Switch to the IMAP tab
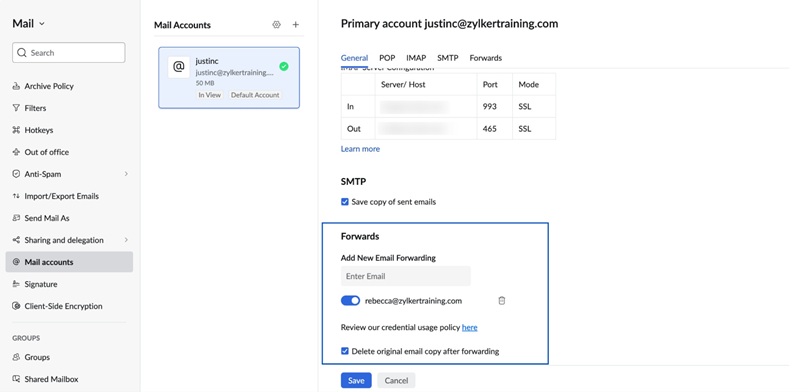Viewport: 811px width, 392px height. (x=416, y=58)
